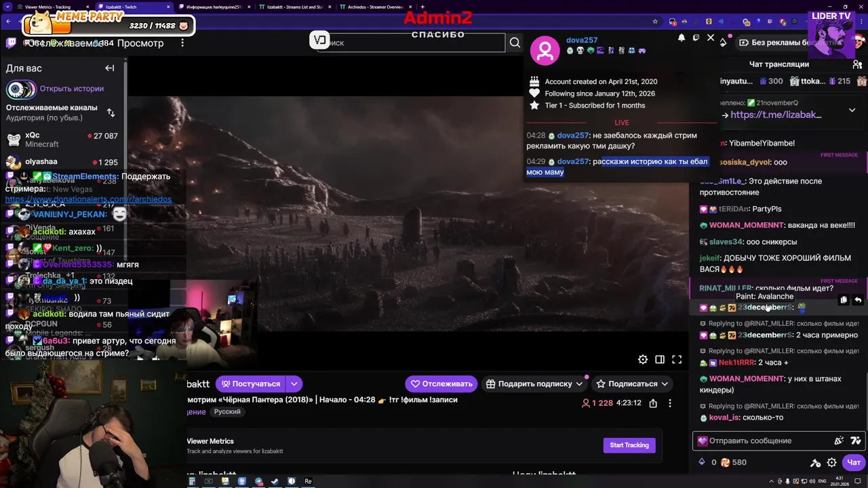Open 'Подписаться' subscribe dropdown
The width and height of the screenshot is (868, 488).
(x=631, y=384)
